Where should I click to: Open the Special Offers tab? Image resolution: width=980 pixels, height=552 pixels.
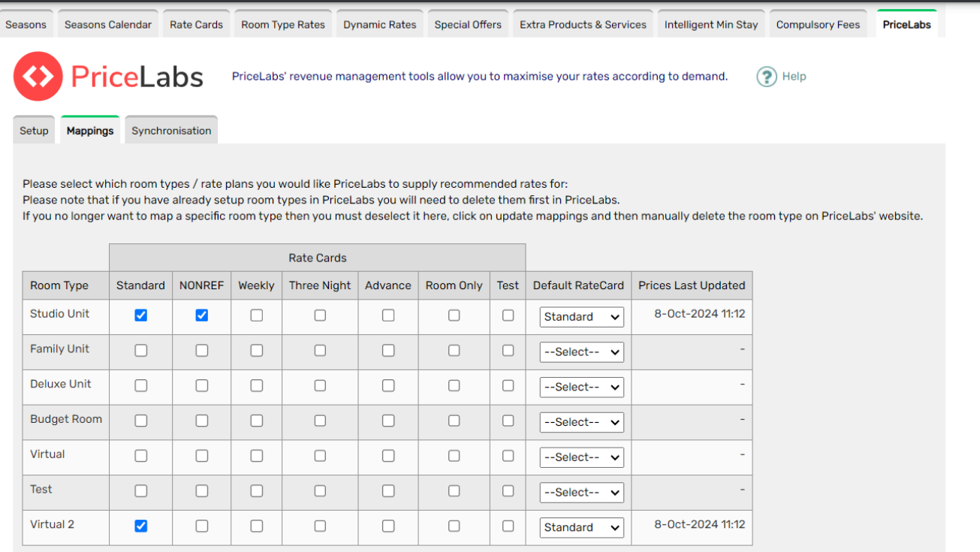tap(468, 24)
